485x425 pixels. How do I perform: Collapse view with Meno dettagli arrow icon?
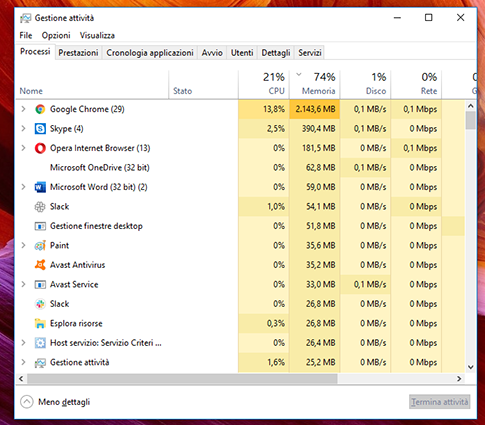click(x=27, y=402)
